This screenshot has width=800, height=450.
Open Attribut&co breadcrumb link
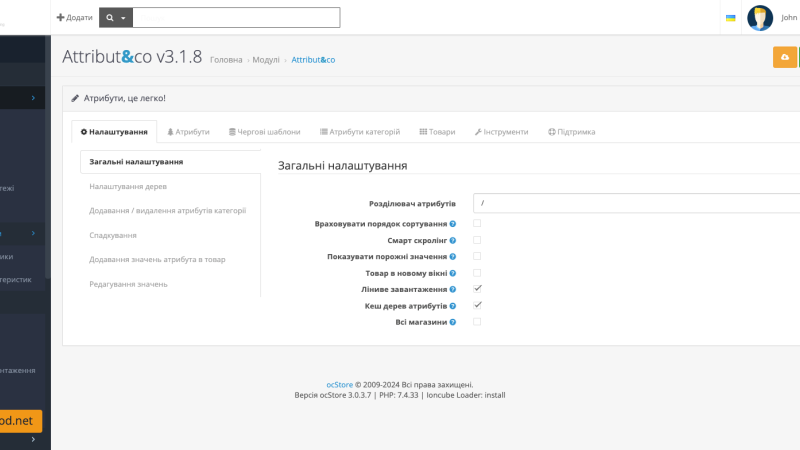coord(313,60)
